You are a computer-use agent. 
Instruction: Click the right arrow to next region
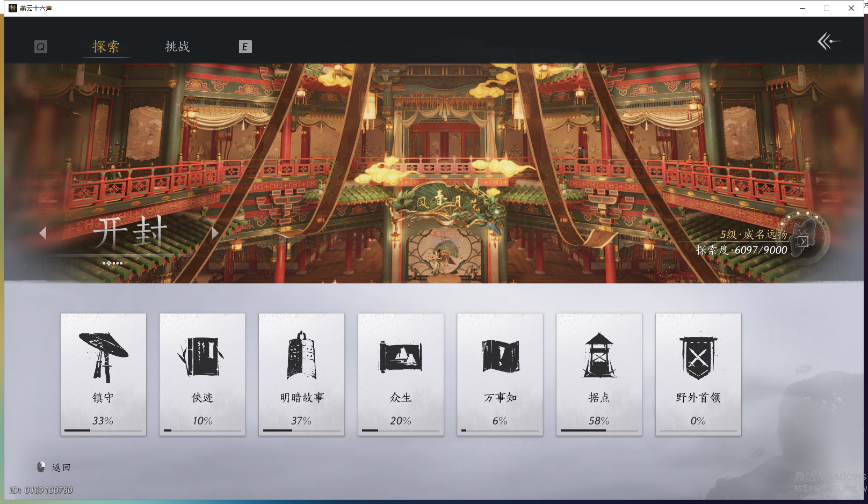[215, 233]
